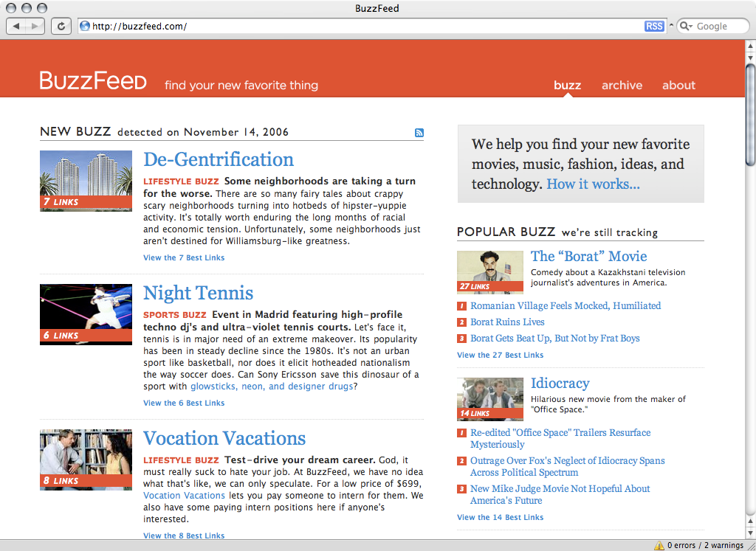Screen dimensions: 756x551
Task: Open the Night Tennis headline
Action: tap(198, 293)
